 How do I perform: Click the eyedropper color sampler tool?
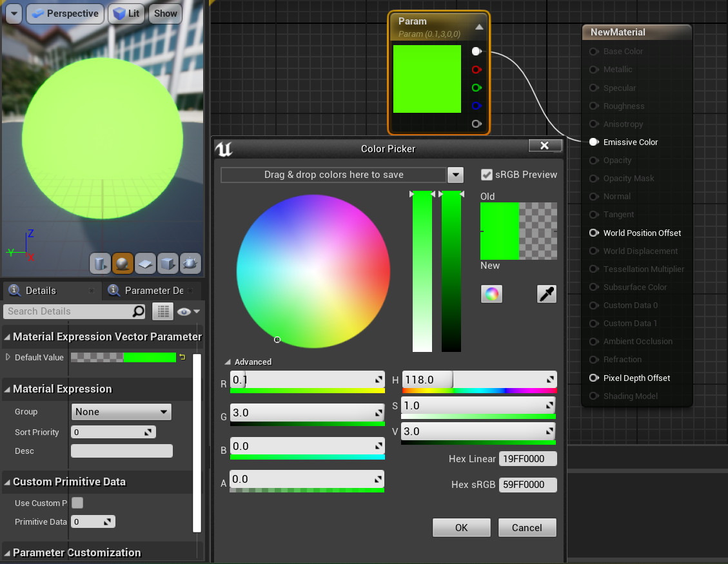[546, 294]
